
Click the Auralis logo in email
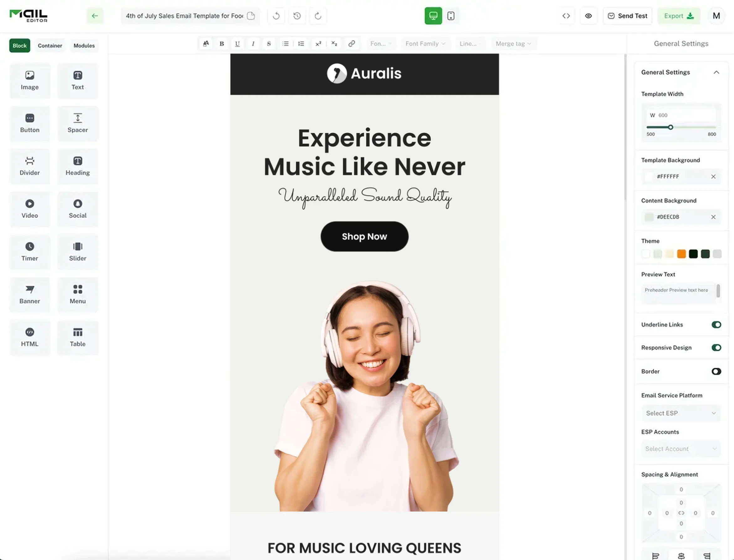pyautogui.click(x=364, y=74)
